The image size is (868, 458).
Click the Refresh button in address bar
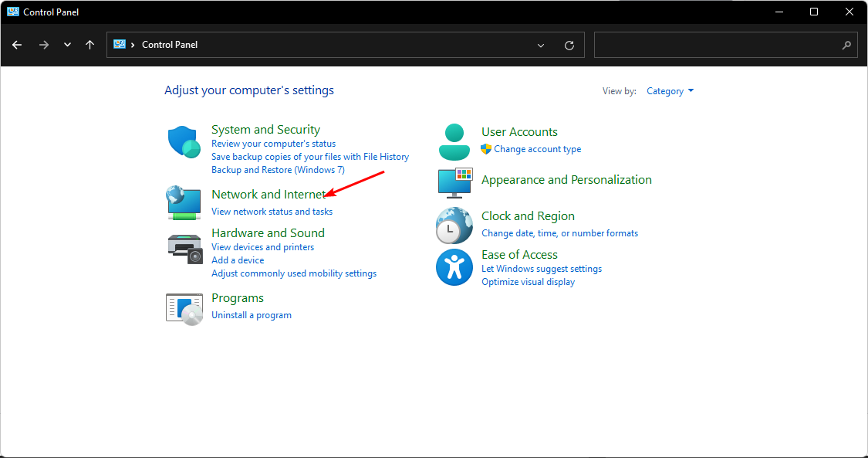click(569, 45)
